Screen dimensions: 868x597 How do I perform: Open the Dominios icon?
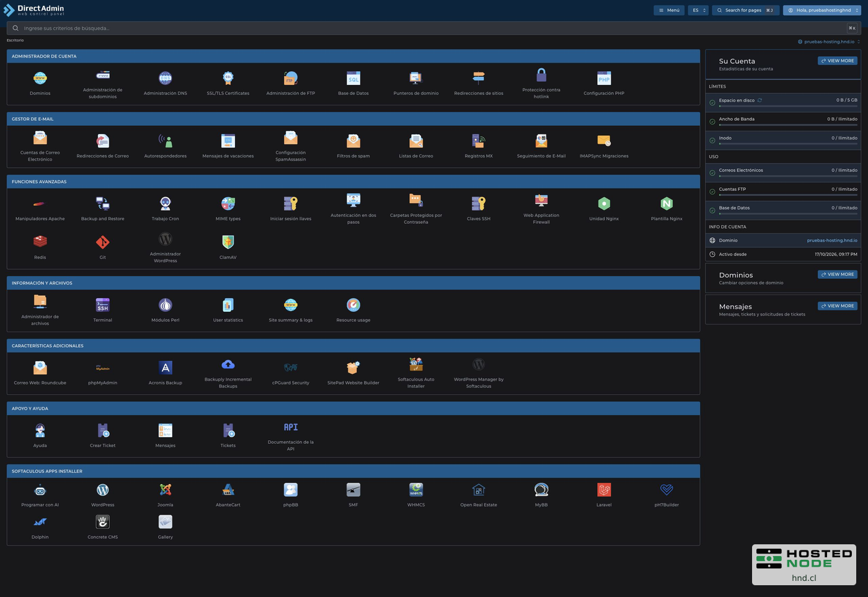click(40, 78)
